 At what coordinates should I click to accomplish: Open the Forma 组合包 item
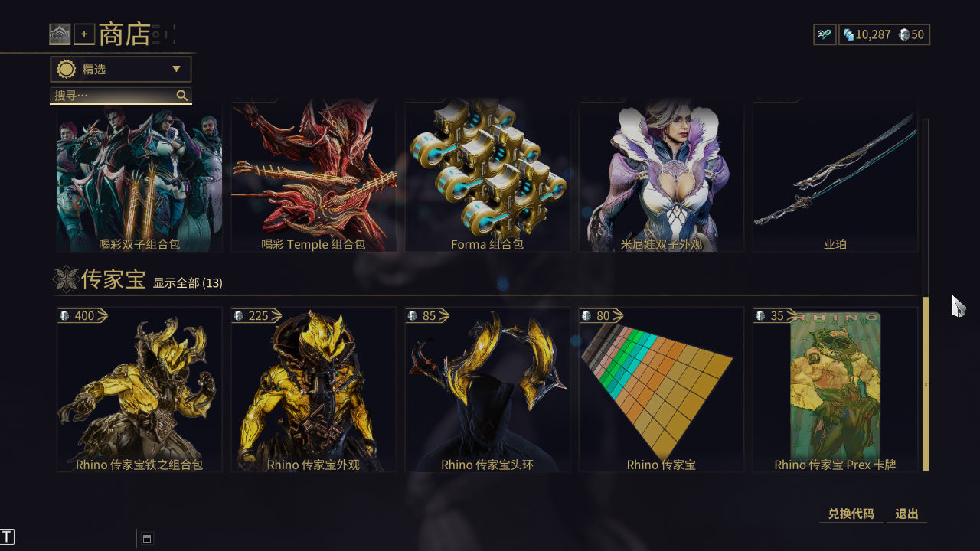pos(487,175)
